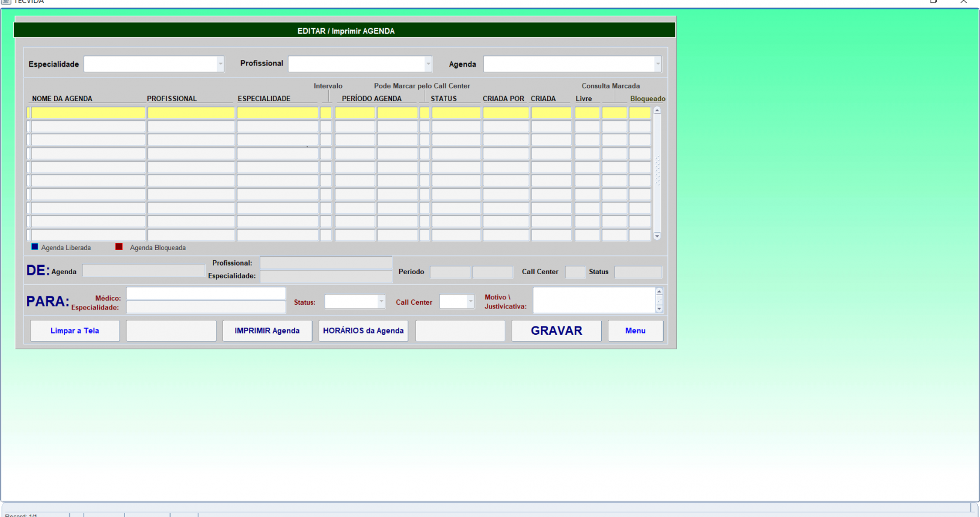Click the grid scrollbar down arrow
Image resolution: width=980 pixels, height=517 pixels.
pos(657,236)
